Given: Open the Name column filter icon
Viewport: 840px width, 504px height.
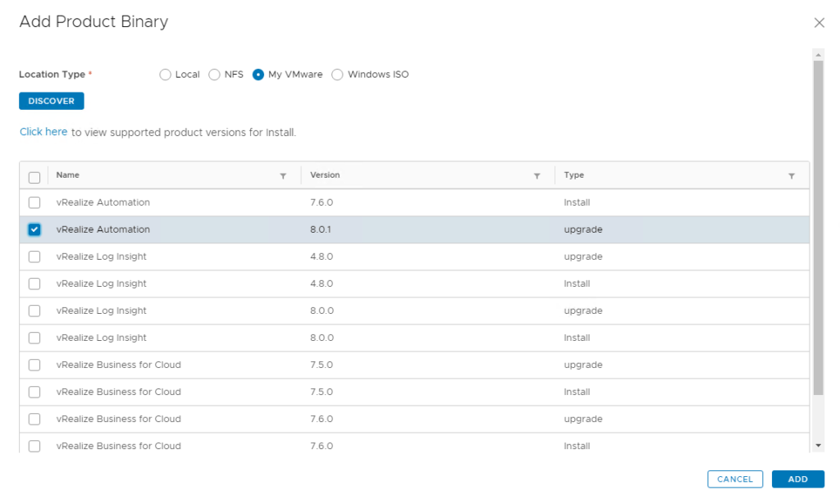Looking at the screenshot, I should click(283, 176).
